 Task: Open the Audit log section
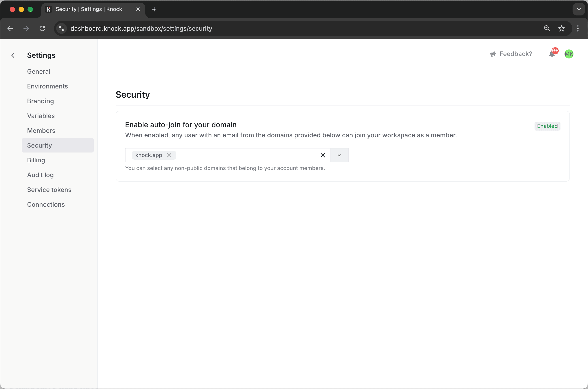click(40, 175)
